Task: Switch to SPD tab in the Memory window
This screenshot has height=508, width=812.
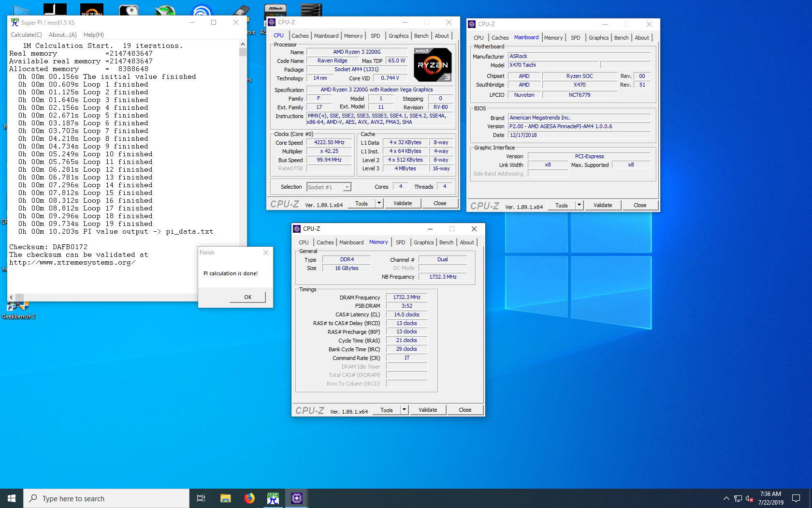Action: click(401, 242)
